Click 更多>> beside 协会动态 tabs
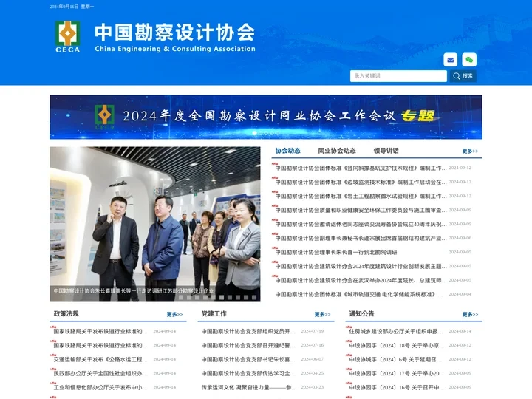The height and width of the screenshot is (399, 532). click(x=470, y=151)
